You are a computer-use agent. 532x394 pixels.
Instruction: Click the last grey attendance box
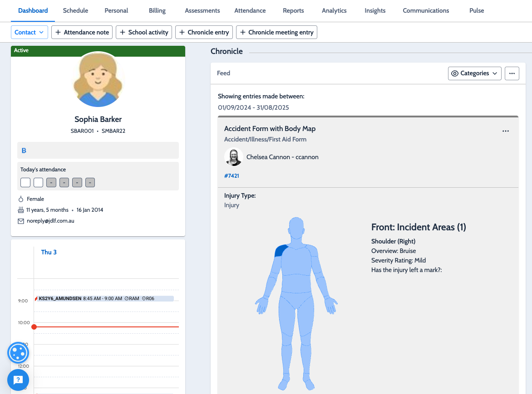(x=90, y=183)
